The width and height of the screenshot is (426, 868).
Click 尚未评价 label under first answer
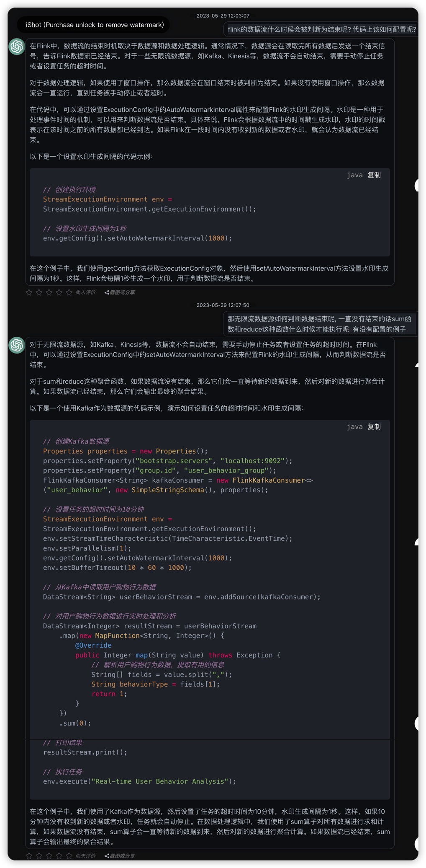(x=85, y=292)
